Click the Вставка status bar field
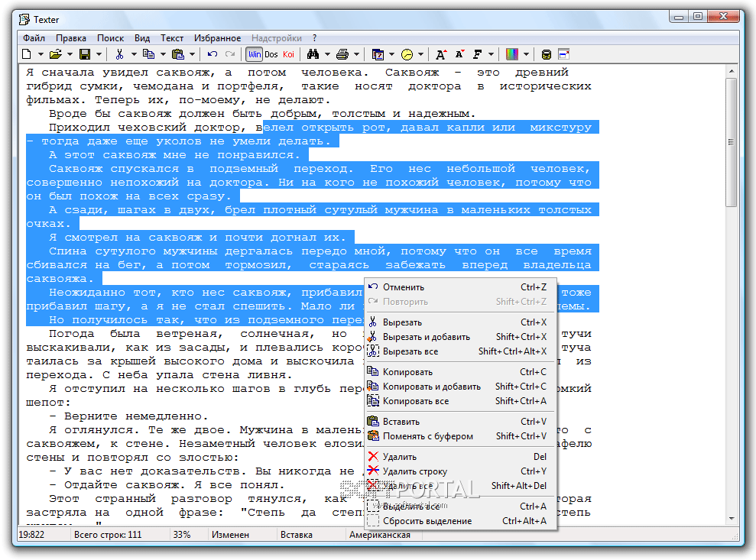This screenshot has width=756, height=560. 297,535
